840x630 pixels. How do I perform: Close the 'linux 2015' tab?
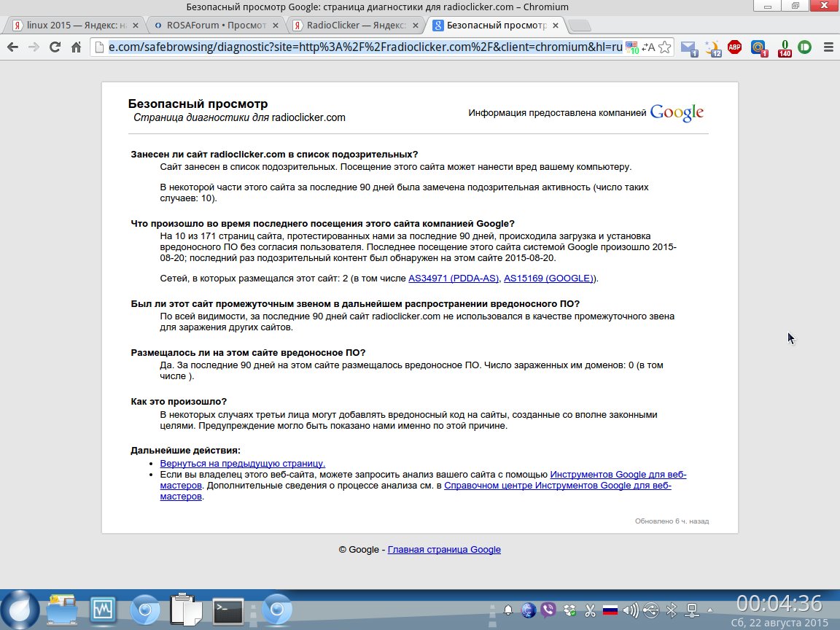coord(136,26)
